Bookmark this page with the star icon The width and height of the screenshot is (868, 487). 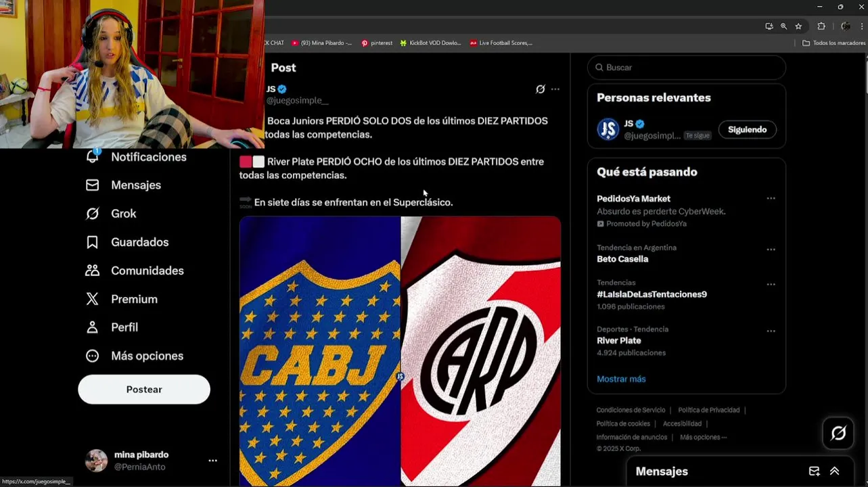pyautogui.click(x=798, y=26)
